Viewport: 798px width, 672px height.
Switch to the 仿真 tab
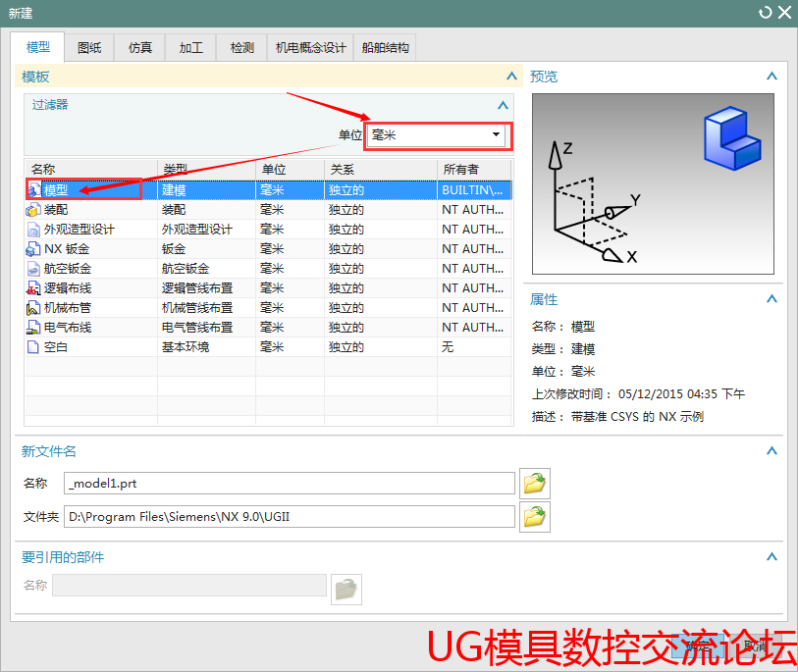tap(140, 48)
